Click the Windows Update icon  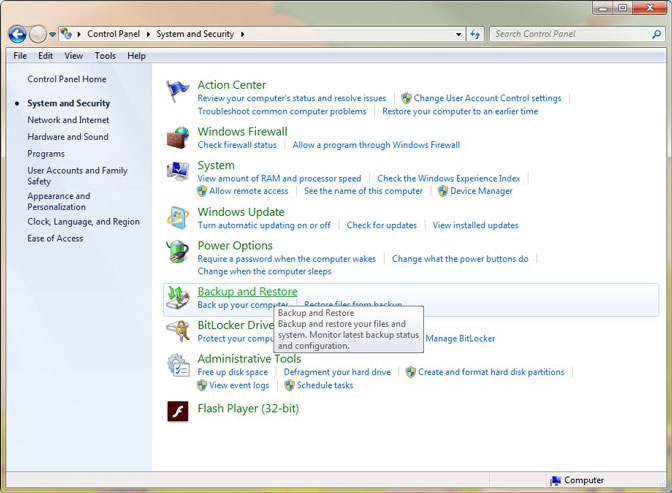pyautogui.click(x=177, y=217)
